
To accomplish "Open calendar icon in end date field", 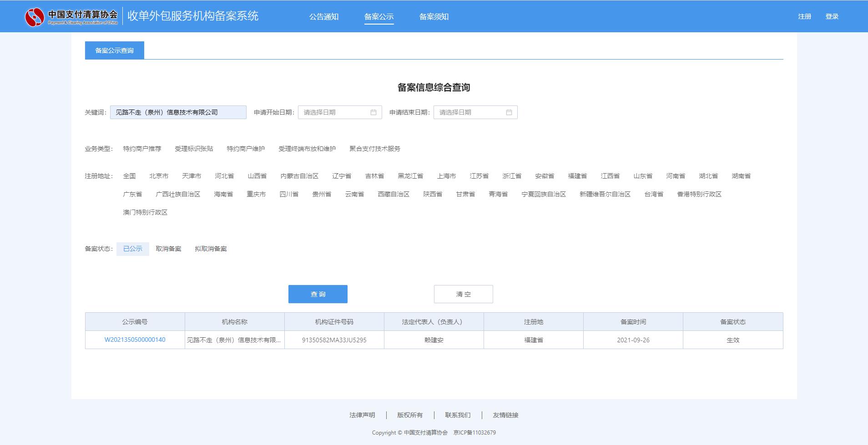I will pos(509,112).
